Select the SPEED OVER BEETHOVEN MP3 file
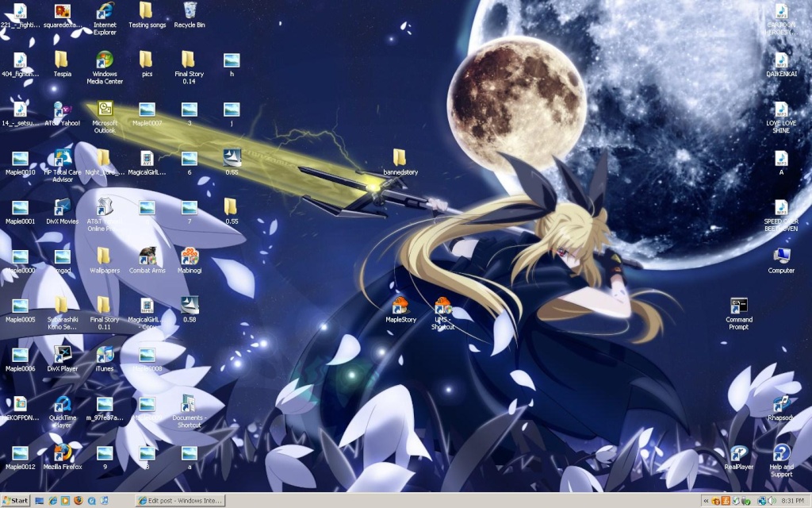This screenshot has width=812, height=508. (781, 215)
